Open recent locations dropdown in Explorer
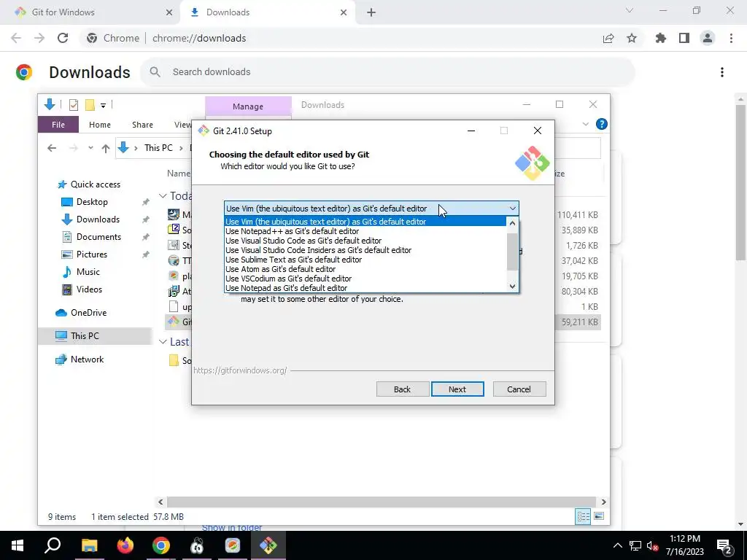 [x=90, y=148]
